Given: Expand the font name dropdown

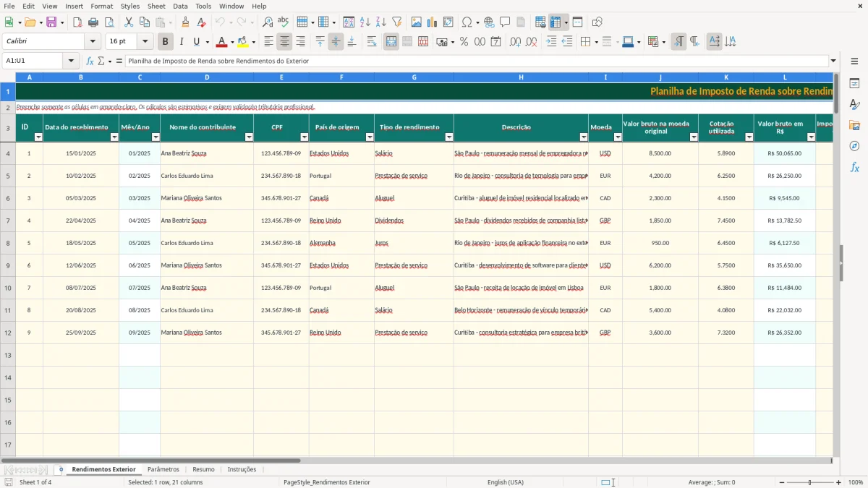Looking at the screenshot, I should tap(93, 42).
